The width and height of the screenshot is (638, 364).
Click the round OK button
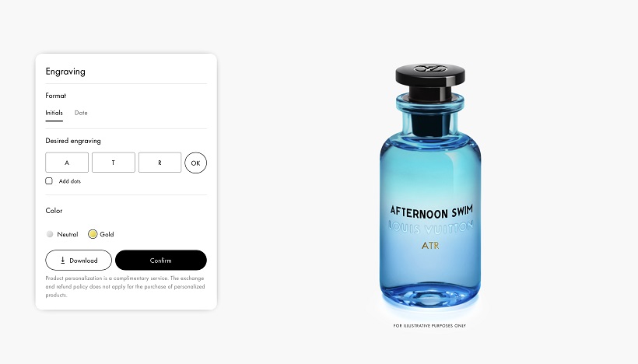(196, 163)
